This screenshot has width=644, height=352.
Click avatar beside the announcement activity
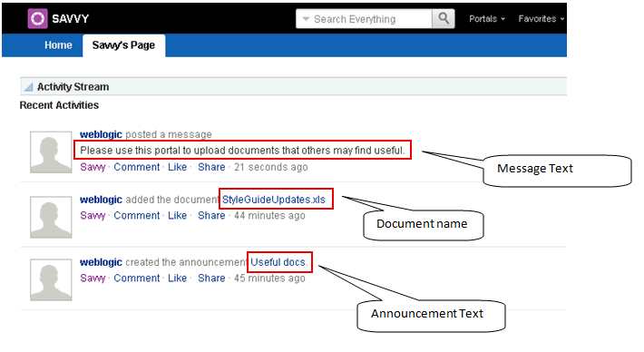click(x=51, y=279)
